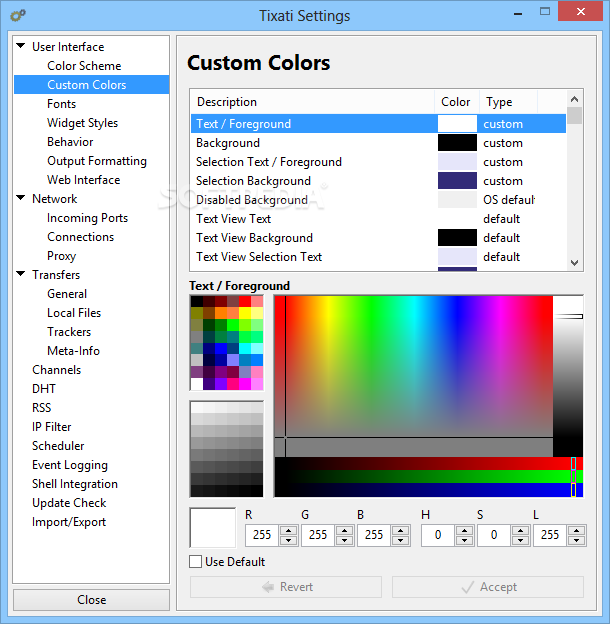Increase the H value with up arrow
Screen dimensions: 610x624
click(464, 530)
